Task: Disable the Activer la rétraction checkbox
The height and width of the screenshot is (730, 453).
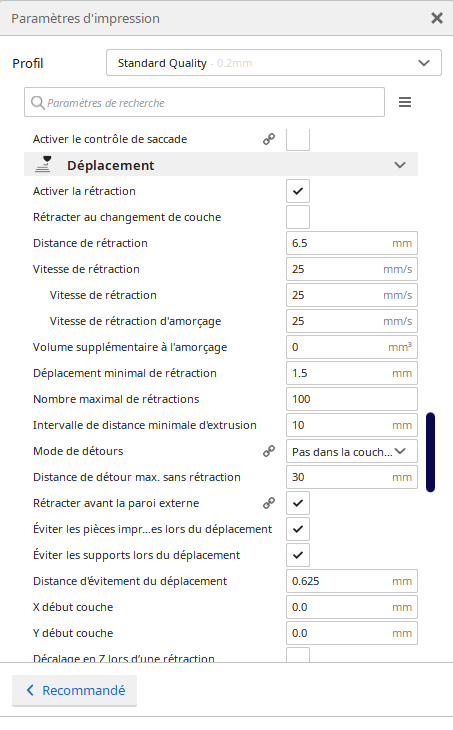Action: [298, 191]
